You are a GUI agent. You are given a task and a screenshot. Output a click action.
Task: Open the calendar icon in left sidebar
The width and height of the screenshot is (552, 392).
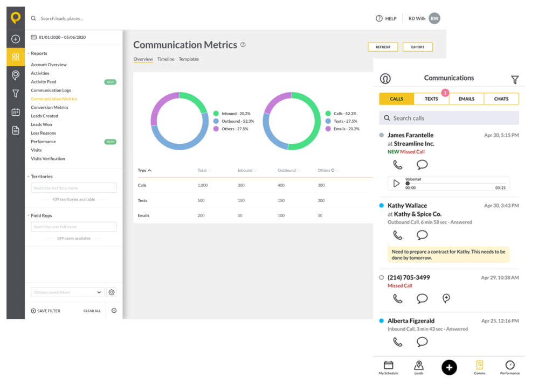coord(15,112)
